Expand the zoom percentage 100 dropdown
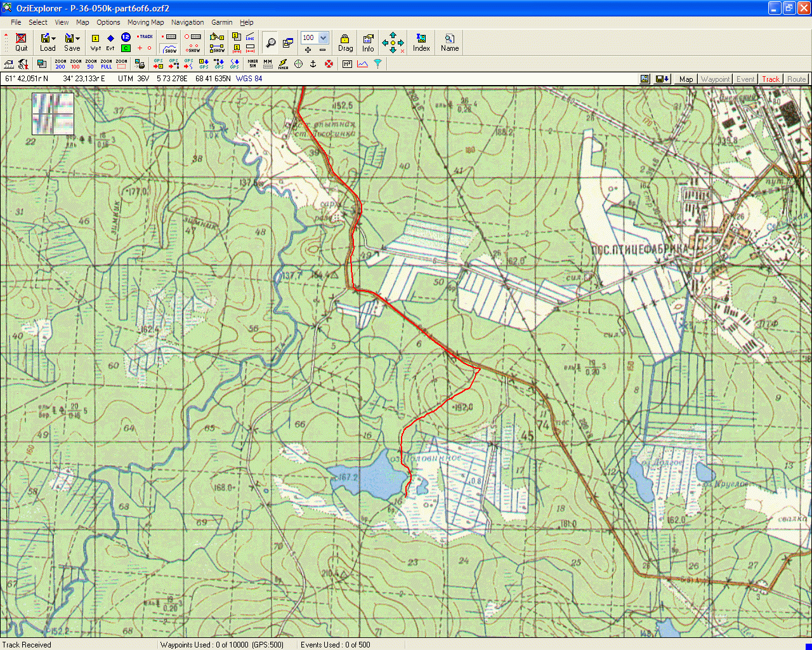The image size is (812, 650). (x=324, y=37)
